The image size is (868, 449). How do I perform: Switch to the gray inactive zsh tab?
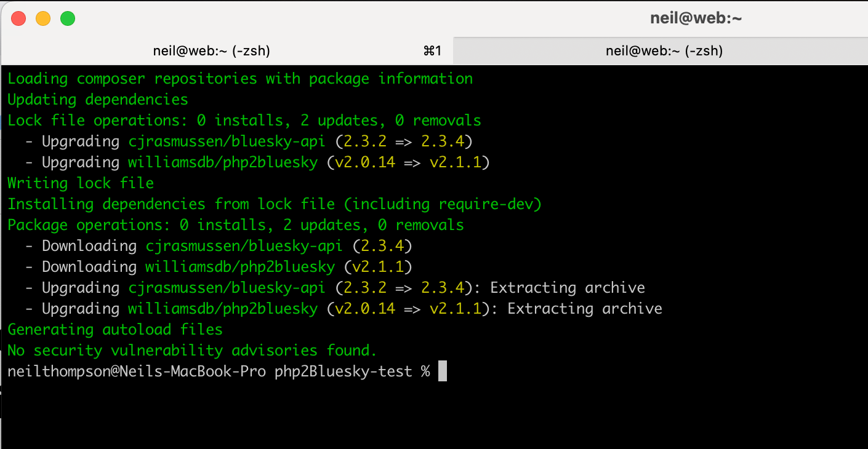664,51
